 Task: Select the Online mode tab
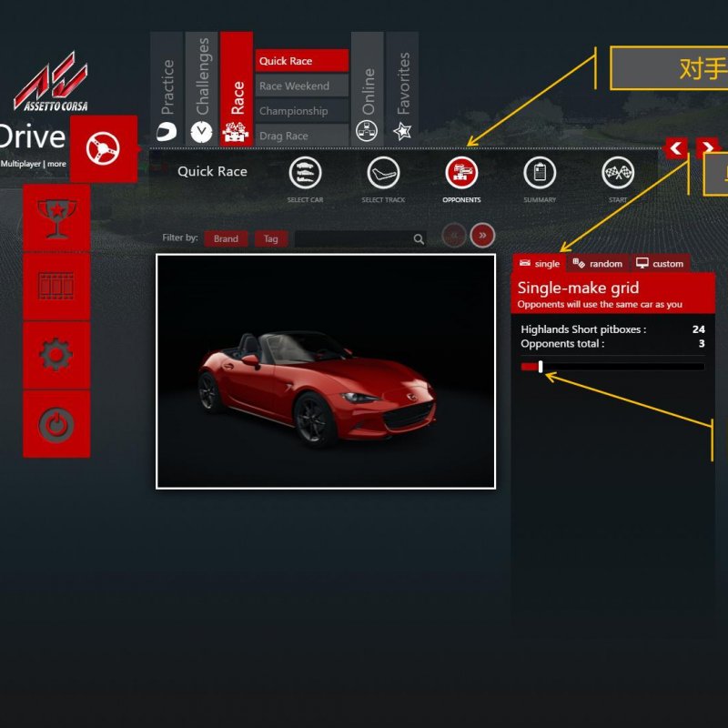tap(368, 88)
